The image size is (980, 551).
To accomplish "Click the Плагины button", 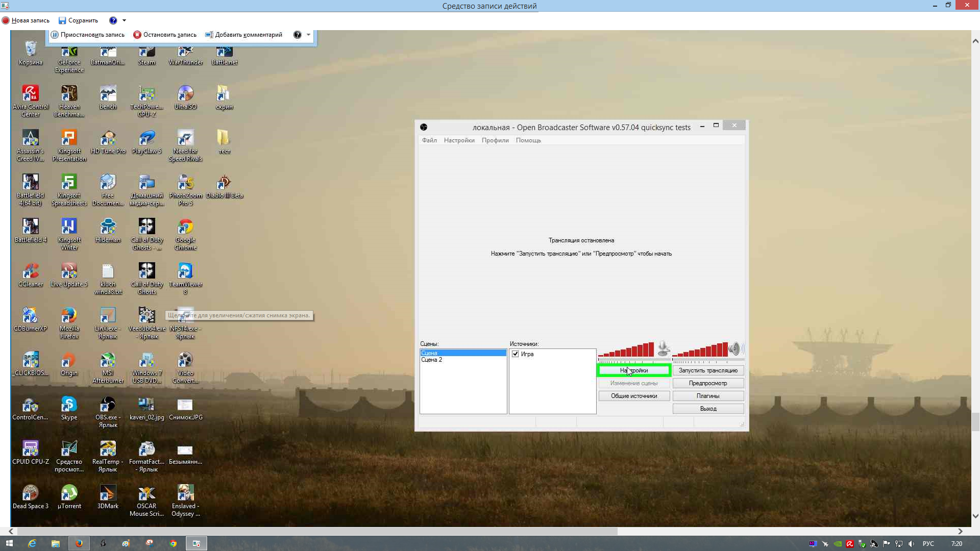I will [x=707, y=396].
